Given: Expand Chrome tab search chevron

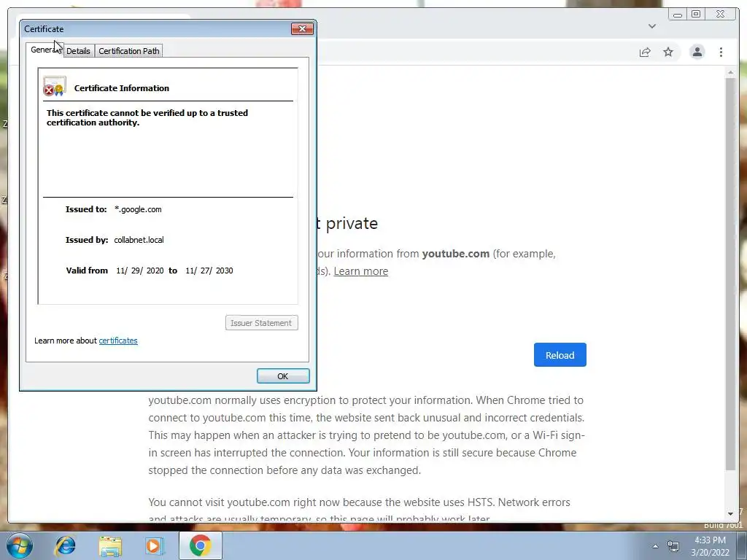Looking at the screenshot, I should pyautogui.click(x=652, y=26).
